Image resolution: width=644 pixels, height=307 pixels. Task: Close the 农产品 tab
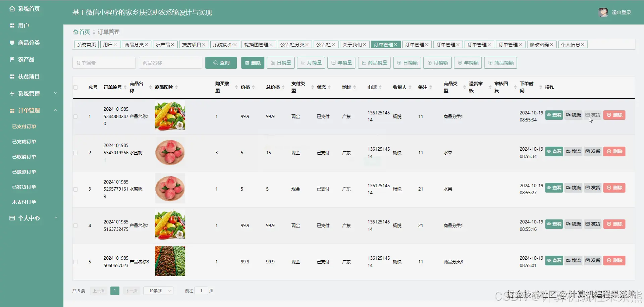172,45
